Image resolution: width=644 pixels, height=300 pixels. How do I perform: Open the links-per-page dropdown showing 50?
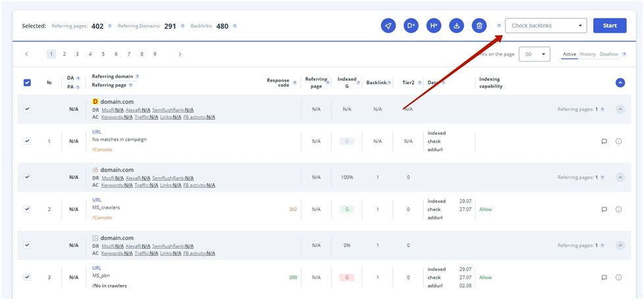pyautogui.click(x=534, y=54)
